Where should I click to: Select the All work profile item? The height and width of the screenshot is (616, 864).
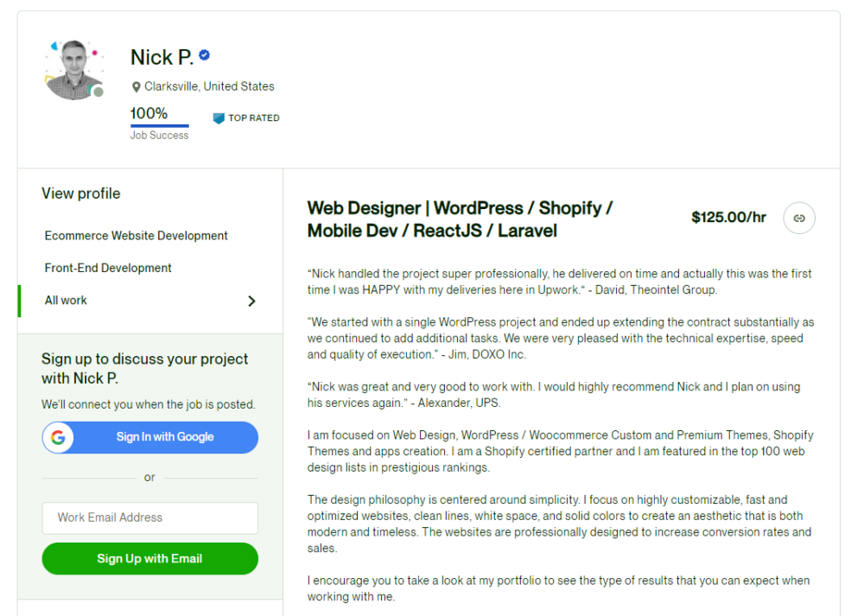150,301
